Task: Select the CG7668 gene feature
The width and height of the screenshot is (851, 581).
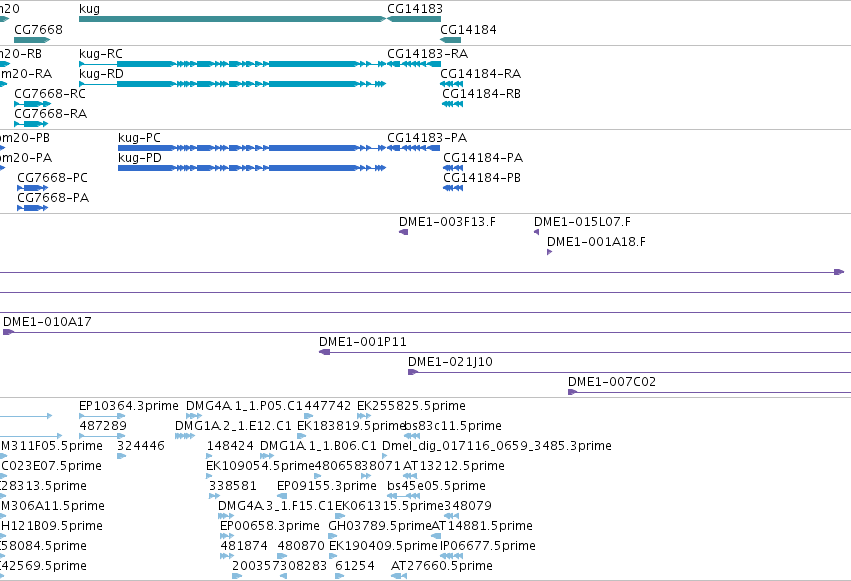Action: [32, 40]
